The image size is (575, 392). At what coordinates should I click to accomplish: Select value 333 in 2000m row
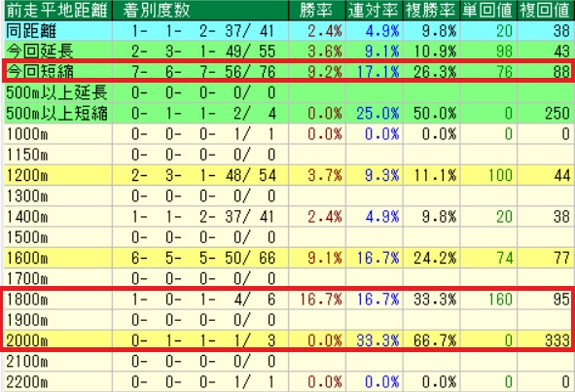(557, 341)
